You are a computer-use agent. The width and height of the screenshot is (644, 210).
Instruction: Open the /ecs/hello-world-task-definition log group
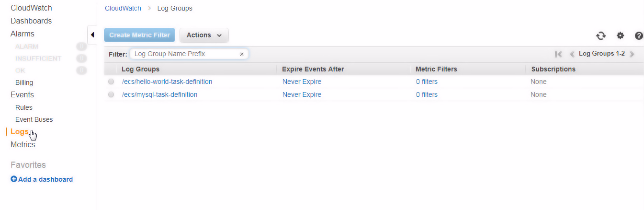click(x=167, y=82)
